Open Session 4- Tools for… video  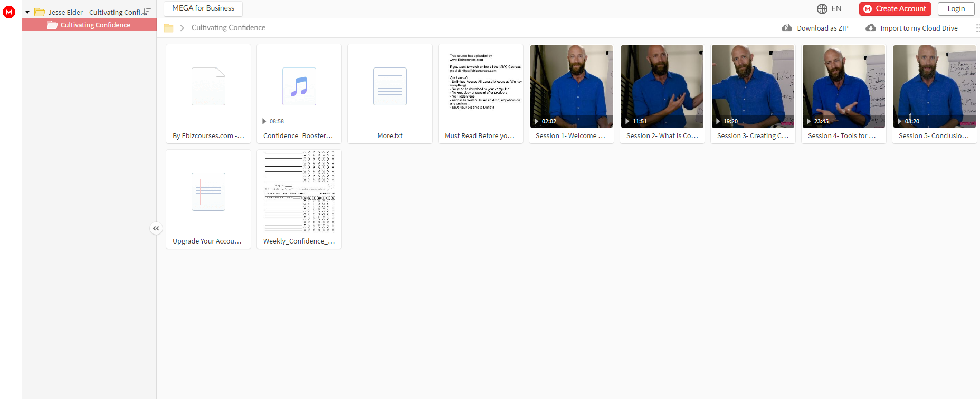click(844, 86)
